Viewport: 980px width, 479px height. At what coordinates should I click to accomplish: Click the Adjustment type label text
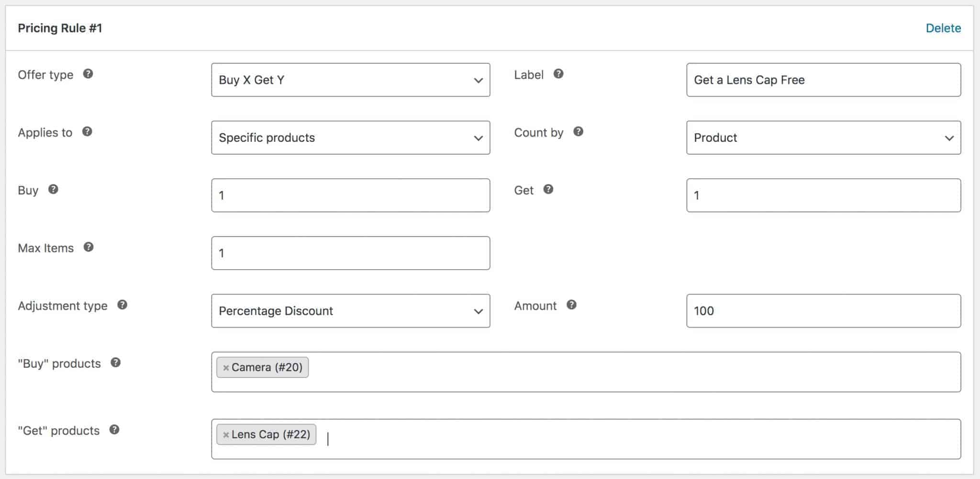coord(63,306)
